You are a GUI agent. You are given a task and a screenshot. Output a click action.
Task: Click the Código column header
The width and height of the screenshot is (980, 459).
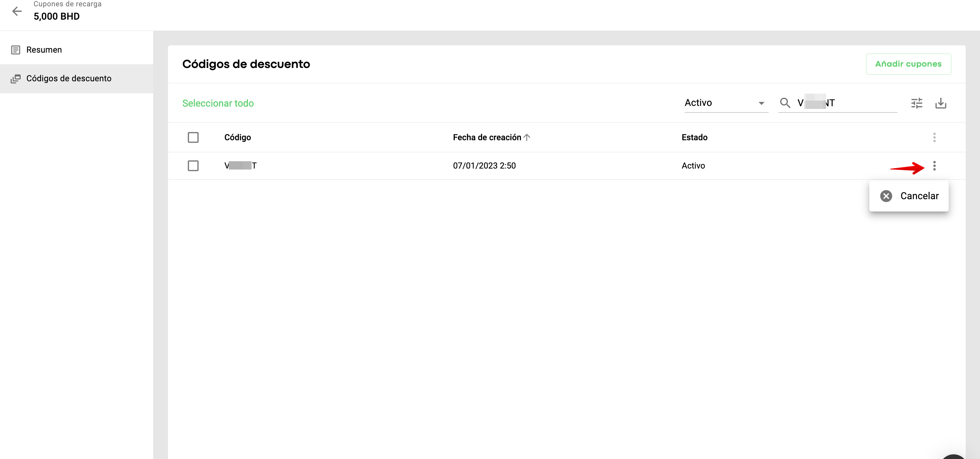pyautogui.click(x=237, y=137)
